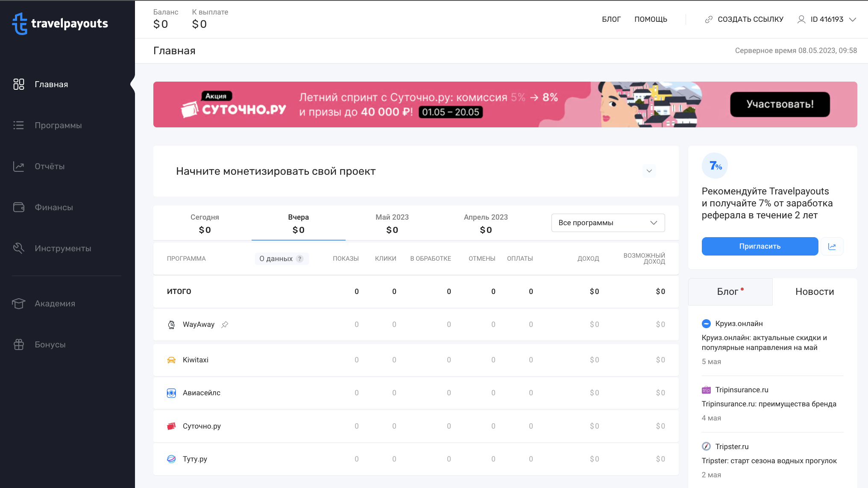Viewport: 868px width, 488px height.
Task: Click the Отчёты chart icon
Action: pos(19,166)
